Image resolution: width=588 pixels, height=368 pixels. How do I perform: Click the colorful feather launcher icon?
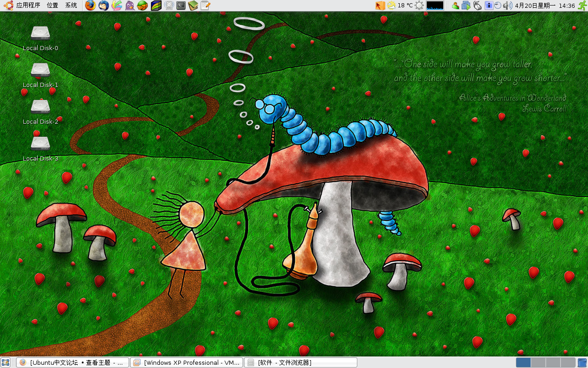click(117, 6)
